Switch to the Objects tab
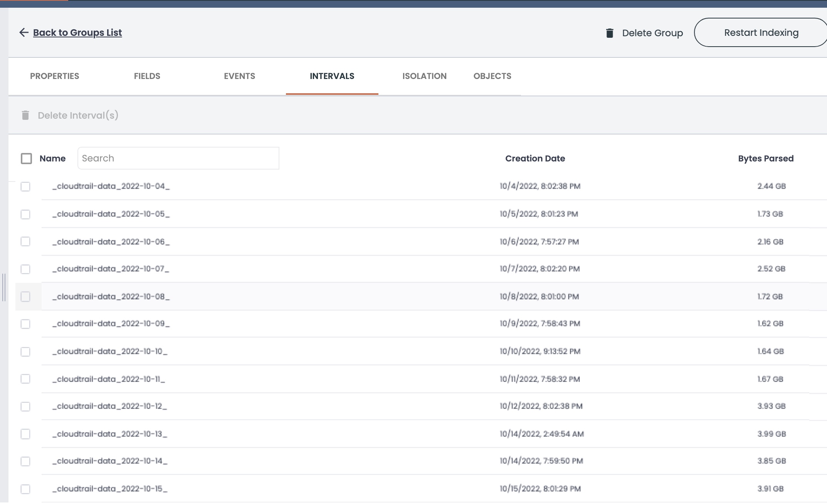 492,76
